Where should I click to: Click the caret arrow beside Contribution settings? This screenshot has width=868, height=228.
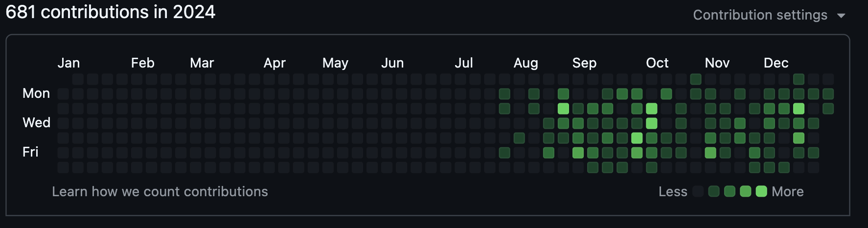coord(841,16)
